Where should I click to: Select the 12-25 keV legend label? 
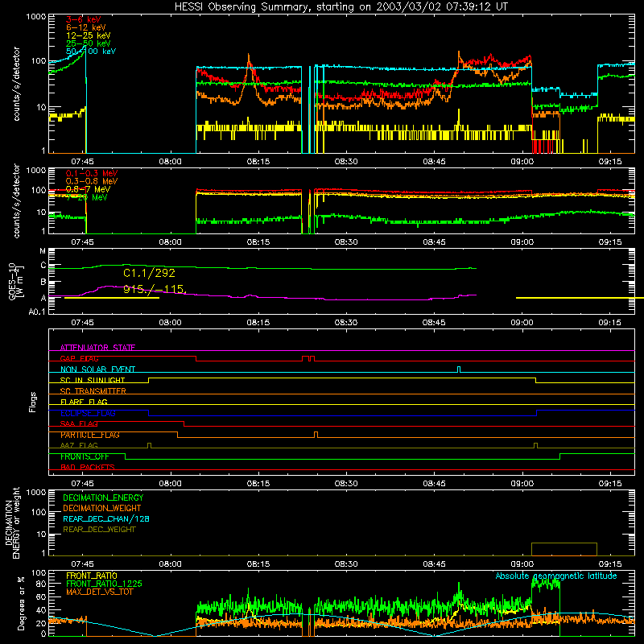[89, 35]
